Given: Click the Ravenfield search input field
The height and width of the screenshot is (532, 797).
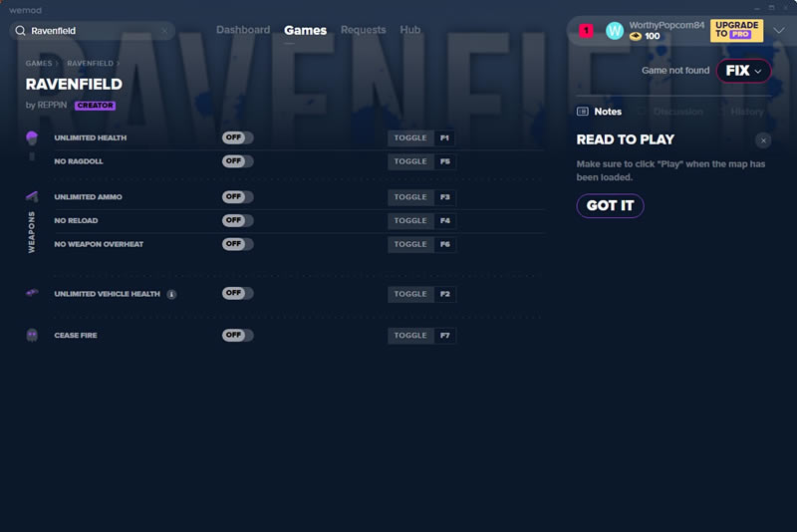Looking at the screenshot, I should 92,31.
